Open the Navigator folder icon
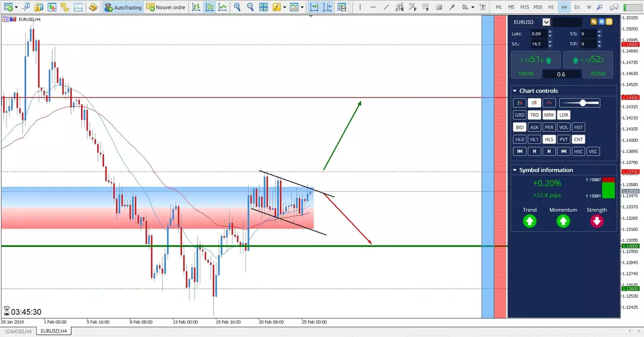The width and height of the screenshot is (644, 337). (64, 7)
